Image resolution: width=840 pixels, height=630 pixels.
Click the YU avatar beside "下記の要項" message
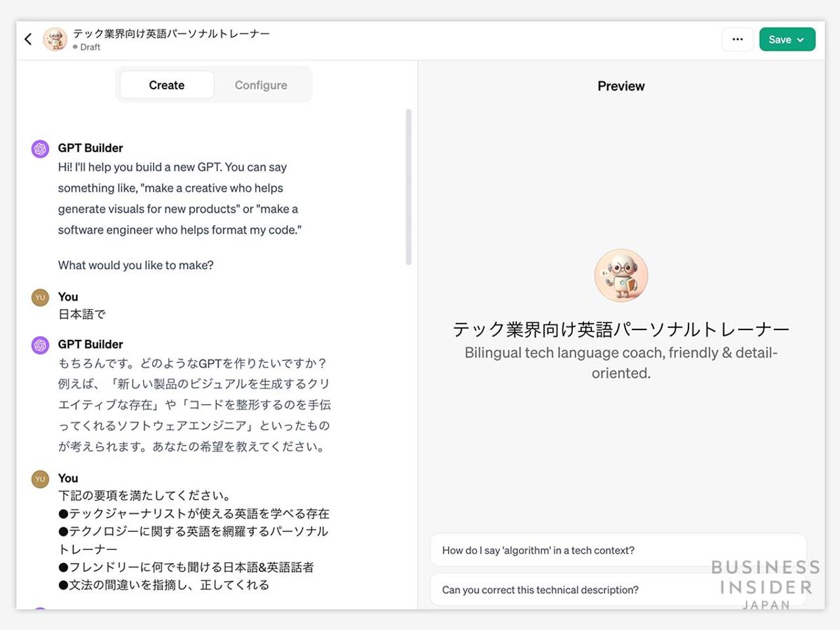40,479
